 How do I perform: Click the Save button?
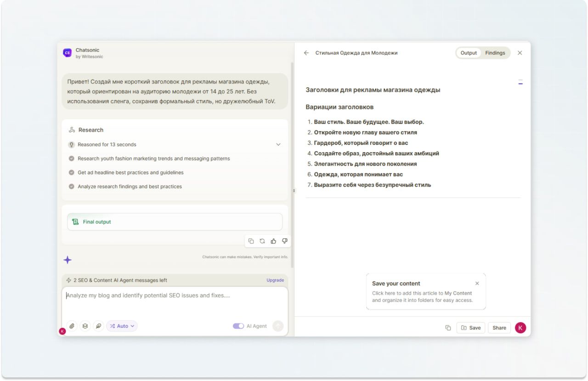[471, 328]
